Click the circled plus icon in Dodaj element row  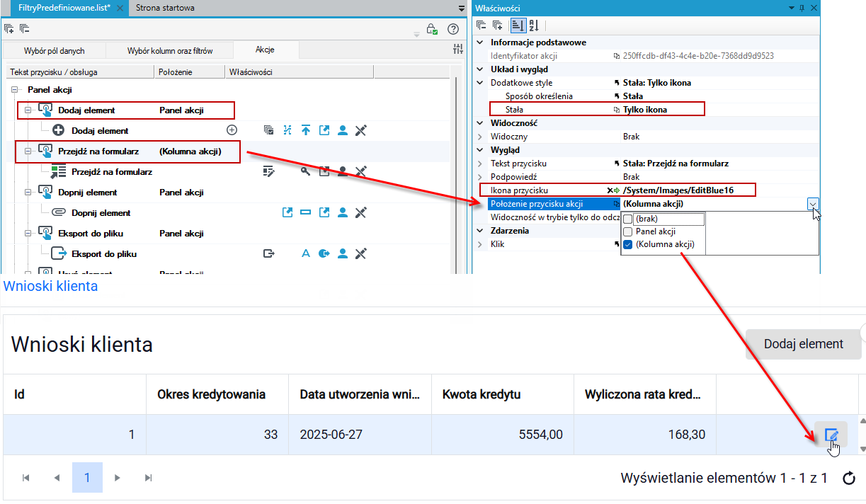tap(232, 130)
